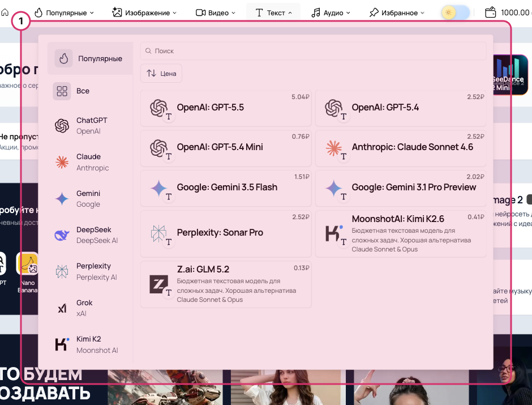Open the OpenAI: GPT-5.4 model card
532x405 pixels.
[401, 108]
